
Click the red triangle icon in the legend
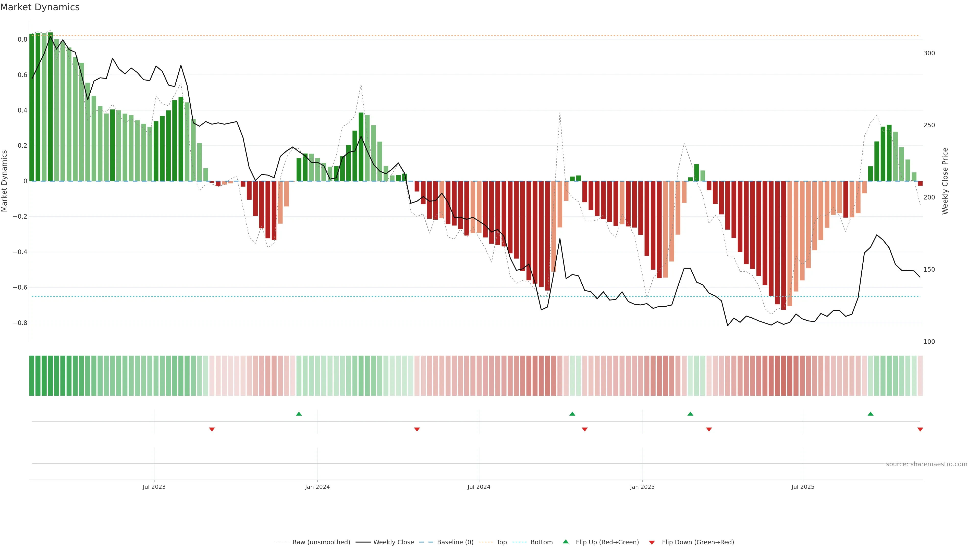click(652, 542)
